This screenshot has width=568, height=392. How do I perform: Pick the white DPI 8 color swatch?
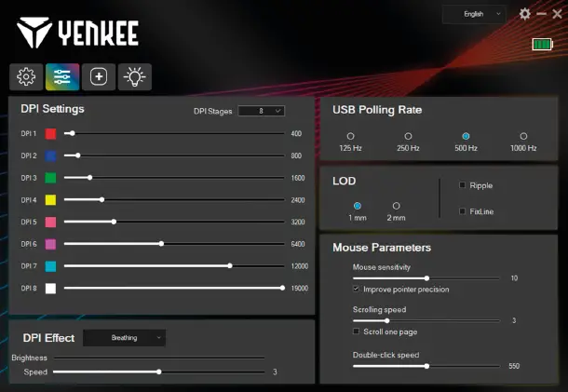pyautogui.click(x=50, y=289)
